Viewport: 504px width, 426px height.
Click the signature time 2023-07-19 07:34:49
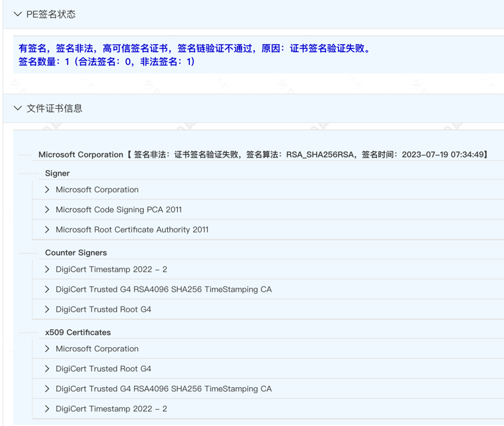tap(443, 155)
